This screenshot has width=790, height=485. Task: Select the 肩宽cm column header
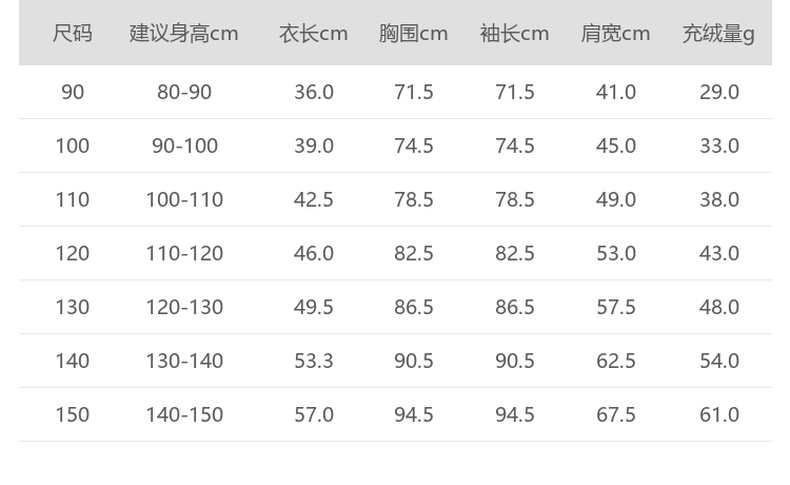pos(615,33)
